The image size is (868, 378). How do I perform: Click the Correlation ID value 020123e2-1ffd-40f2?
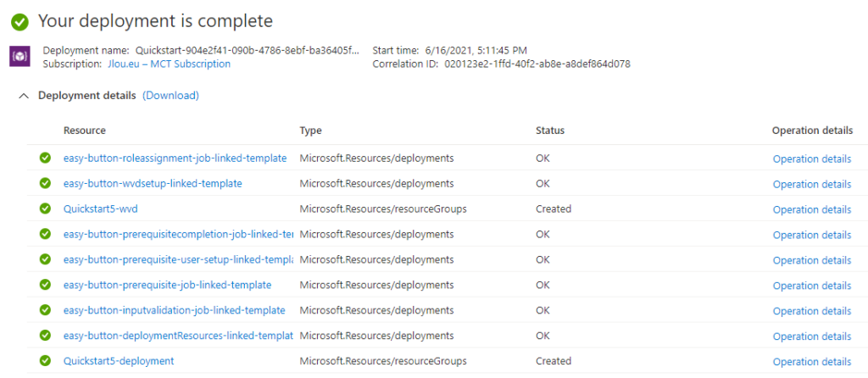pos(537,64)
